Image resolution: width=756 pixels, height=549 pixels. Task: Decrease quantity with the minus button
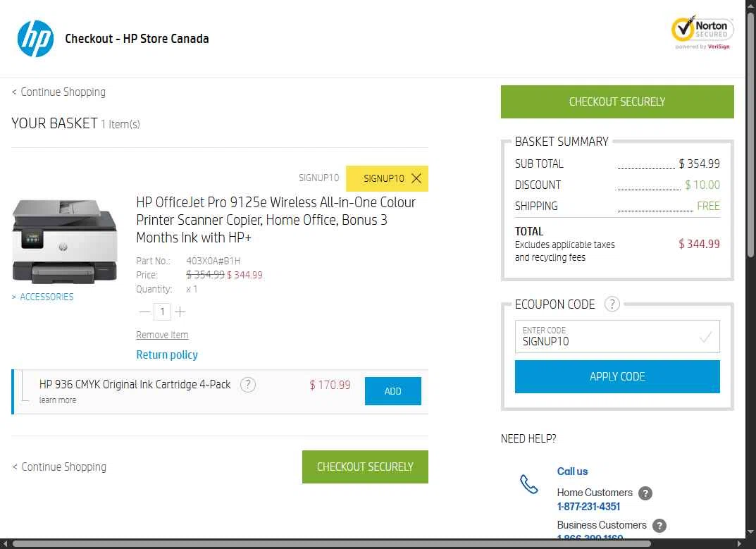[144, 312]
